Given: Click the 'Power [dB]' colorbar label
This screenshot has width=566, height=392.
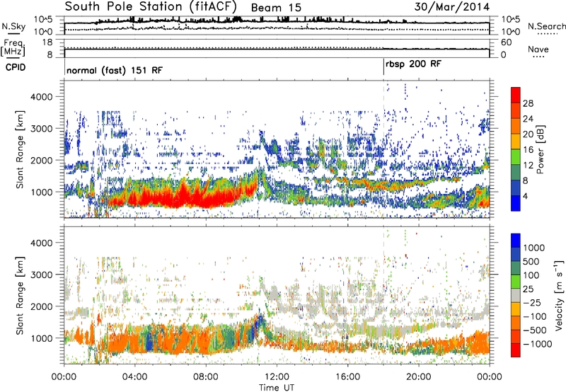Looking at the screenshot, I should (541, 149).
